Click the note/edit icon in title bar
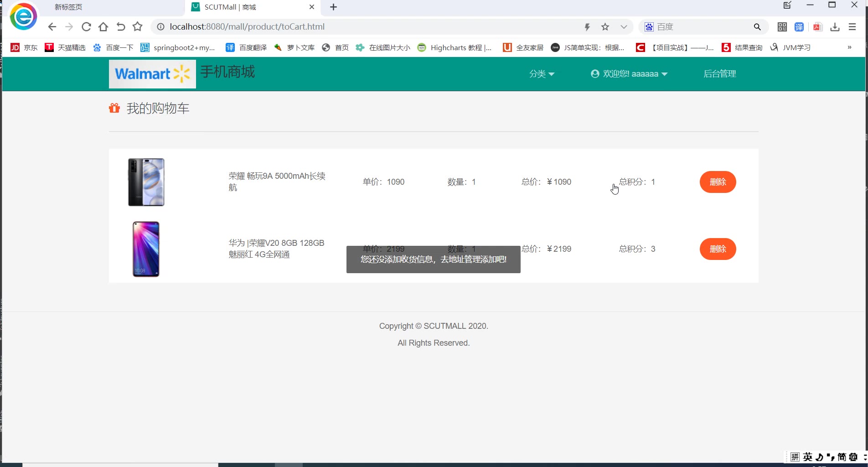 point(787,5)
